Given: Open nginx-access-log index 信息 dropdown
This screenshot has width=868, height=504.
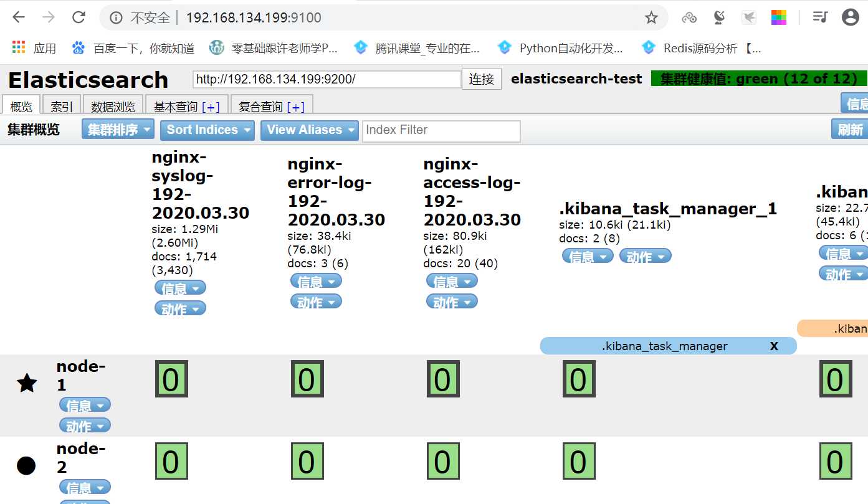Looking at the screenshot, I should (x=452, y=281).
